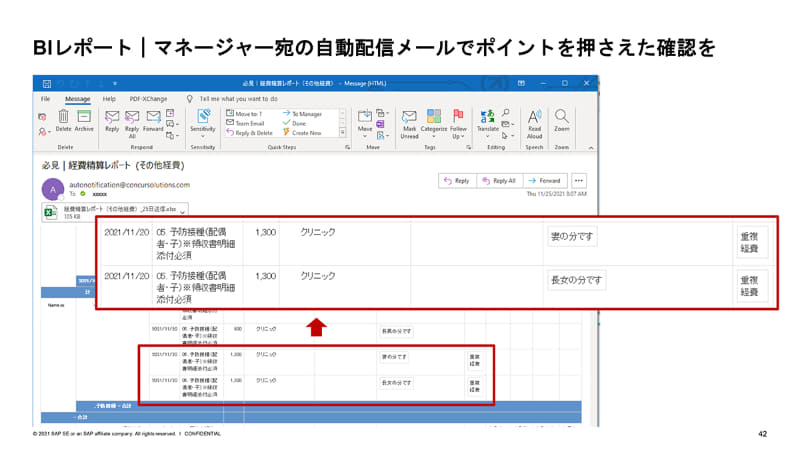
Task: Open the more actions ellipsis button
Action: tap(579, 181)
